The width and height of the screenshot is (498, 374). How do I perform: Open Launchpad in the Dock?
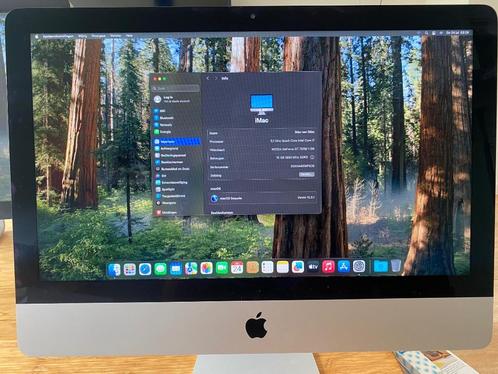[x=130, y=269]
